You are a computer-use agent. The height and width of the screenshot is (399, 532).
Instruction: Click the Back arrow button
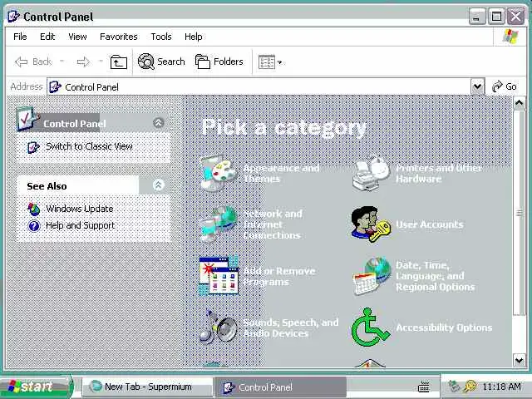pyautogui.click(x=33, y=62)
